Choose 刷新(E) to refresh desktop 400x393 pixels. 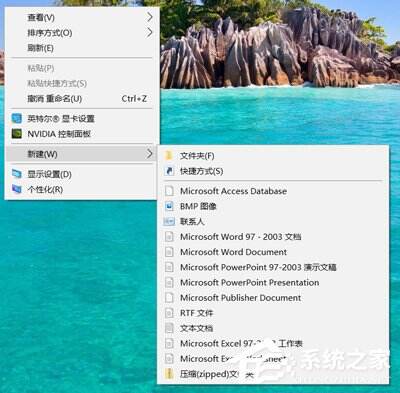[x=82, y=48]
